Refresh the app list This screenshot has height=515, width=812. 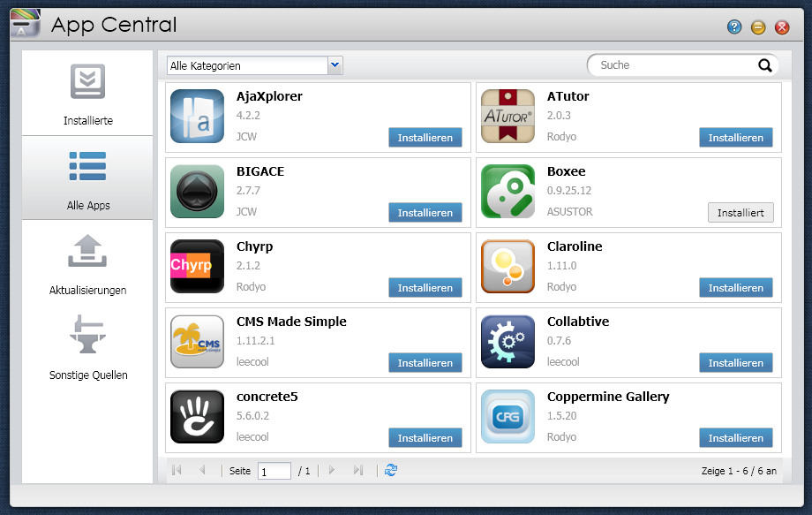coord(391,470)
